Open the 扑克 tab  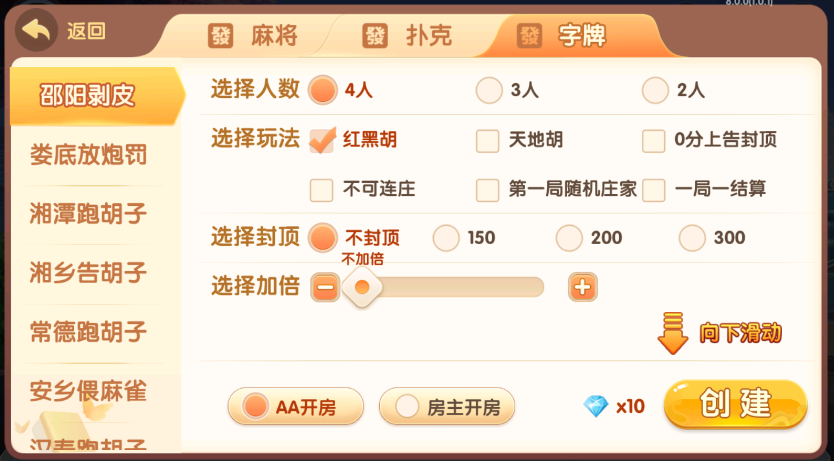407,36
